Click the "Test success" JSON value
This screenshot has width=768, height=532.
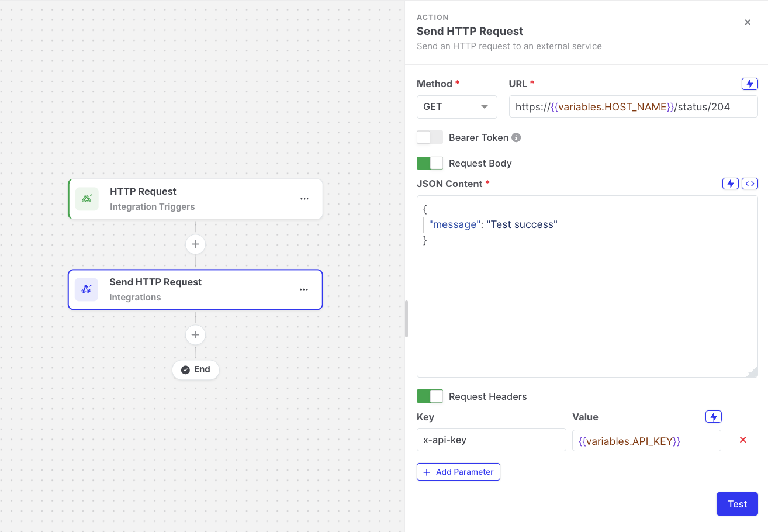pos(522,224)
